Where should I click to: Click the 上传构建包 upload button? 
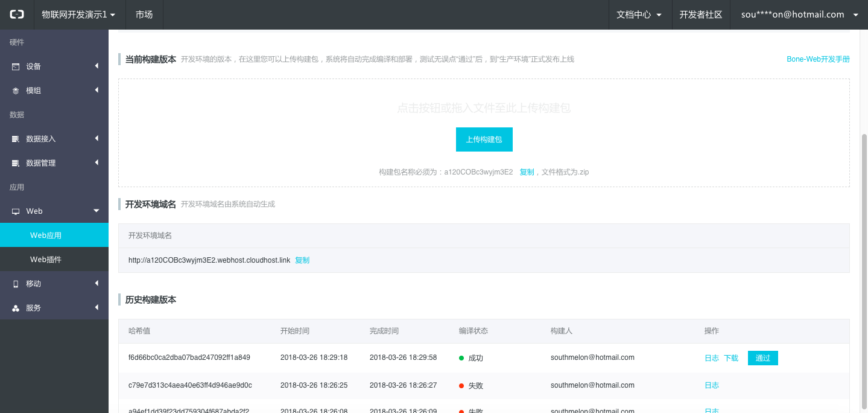[484, 139]
